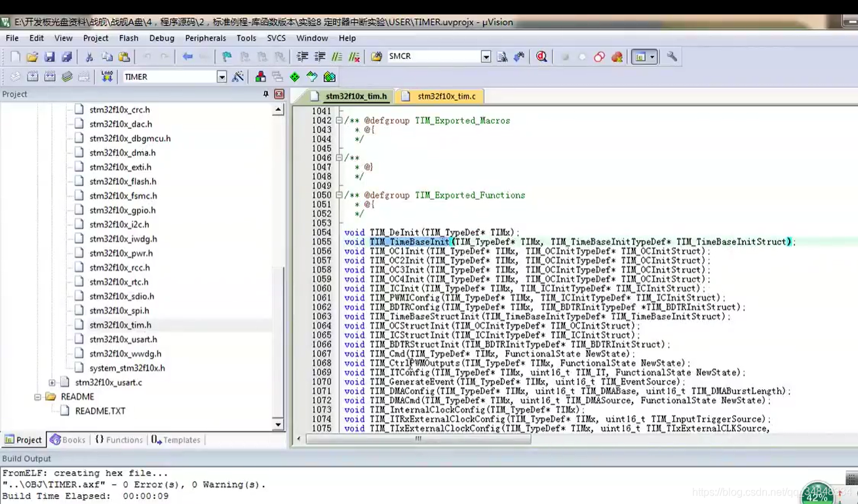This screenshot has height=504, width=858.
Task: Click the editor horizontal scrollbar thumb
Action: 418,439
